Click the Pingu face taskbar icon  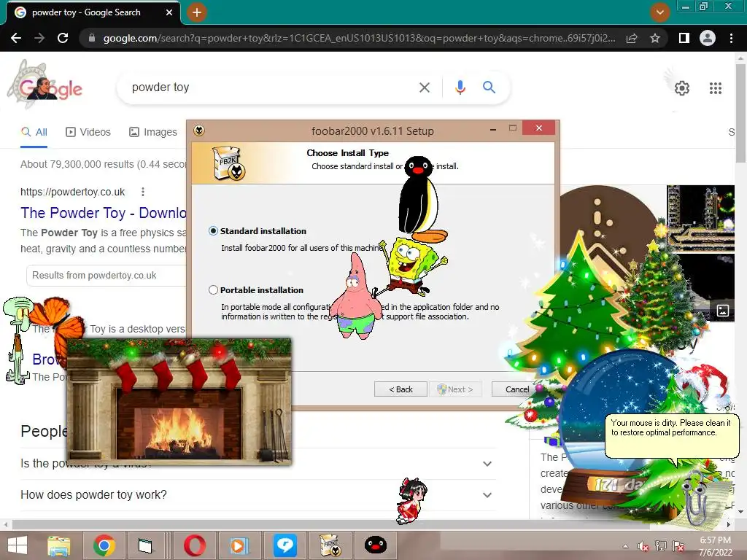pyautogui.click(x=376, y=545)
